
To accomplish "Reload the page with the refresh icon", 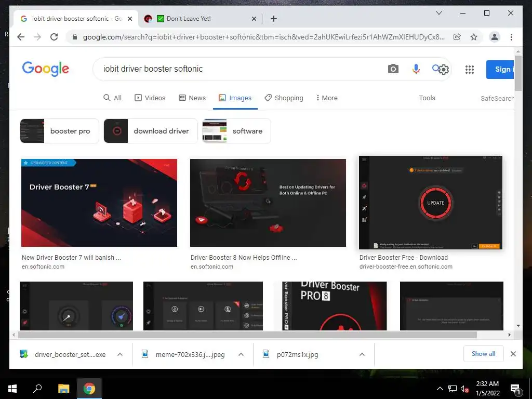I will 54,37.
